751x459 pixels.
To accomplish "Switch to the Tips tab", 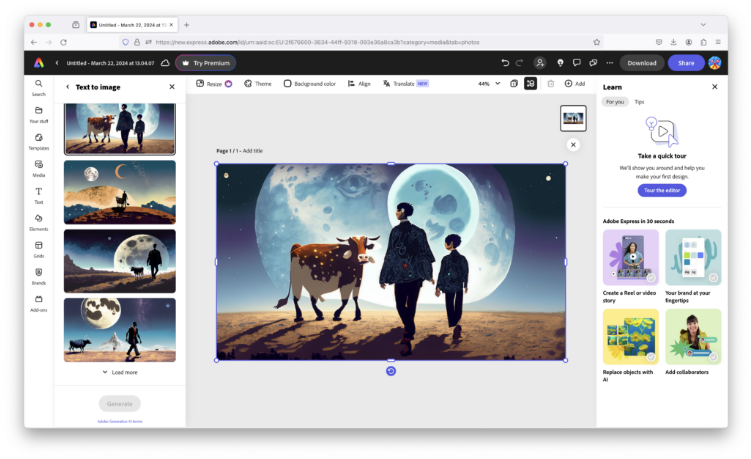I will click(x=639, y=102).
